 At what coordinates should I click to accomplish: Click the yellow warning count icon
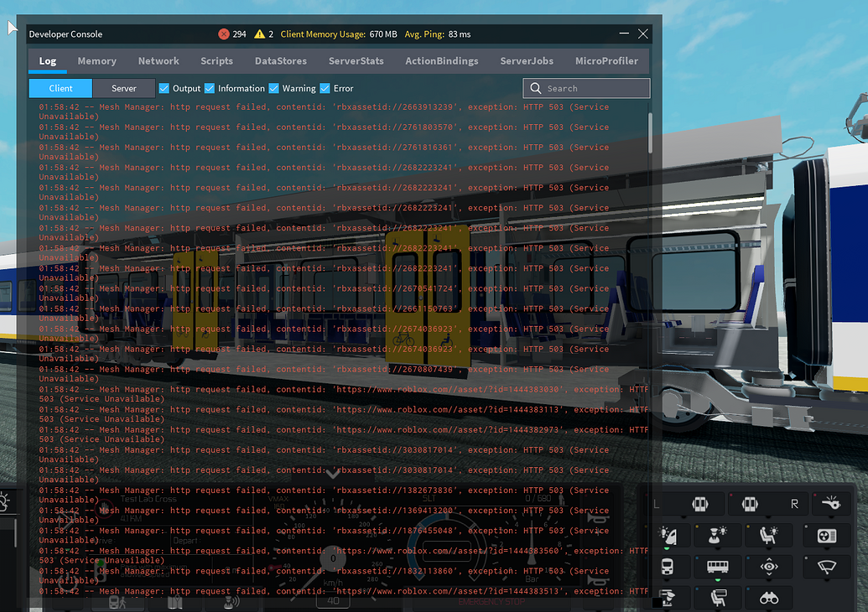point(259,34)
